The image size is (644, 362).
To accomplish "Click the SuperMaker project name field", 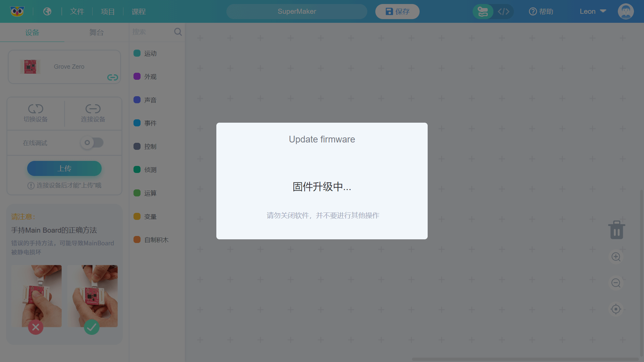I will [297, 11].
